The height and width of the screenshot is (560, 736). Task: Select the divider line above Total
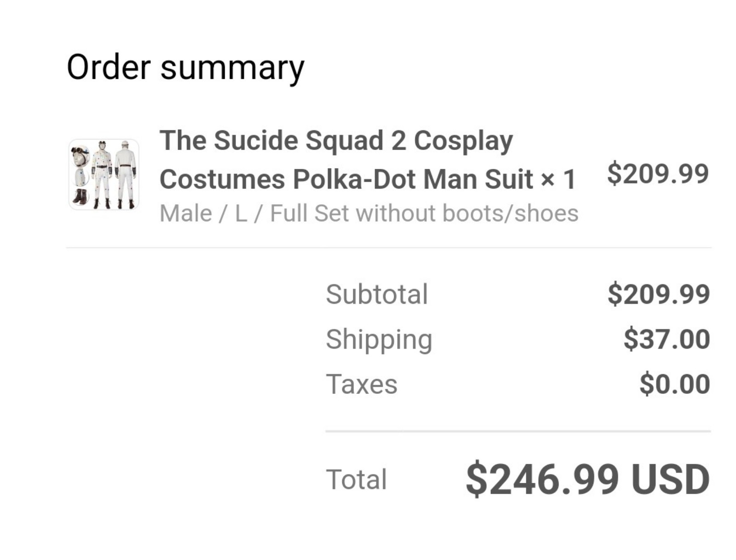pos(518,431)
